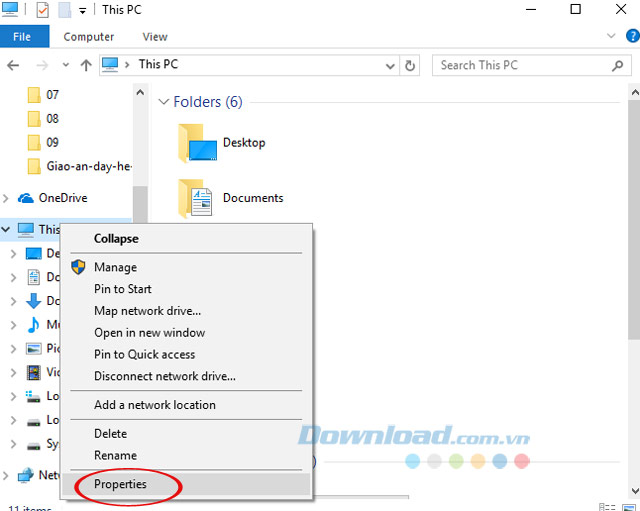Screen dimensions: 640x511
Task: Switch to the Computer ribbon tab
Action: [89, 37]
